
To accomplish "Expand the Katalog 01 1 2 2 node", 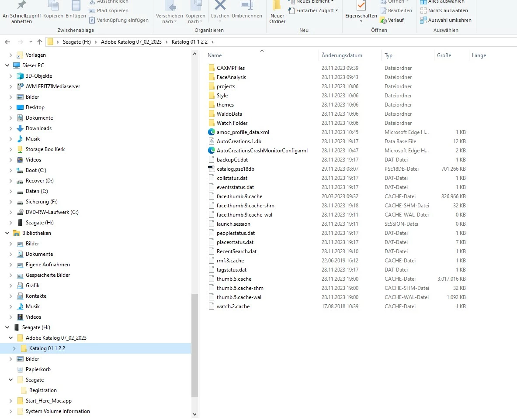I will (14, 348).
